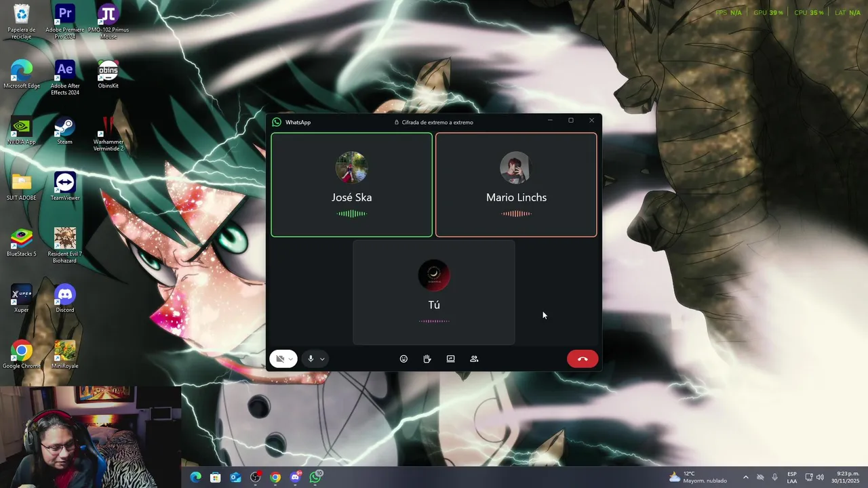868x488 pixels.
Task: Switch ESP LAA input language
Action: click(792, 477)
